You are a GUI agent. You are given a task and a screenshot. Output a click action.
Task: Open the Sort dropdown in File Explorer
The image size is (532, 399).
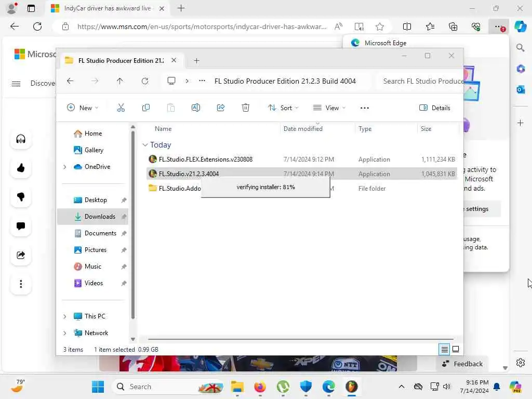283,108
